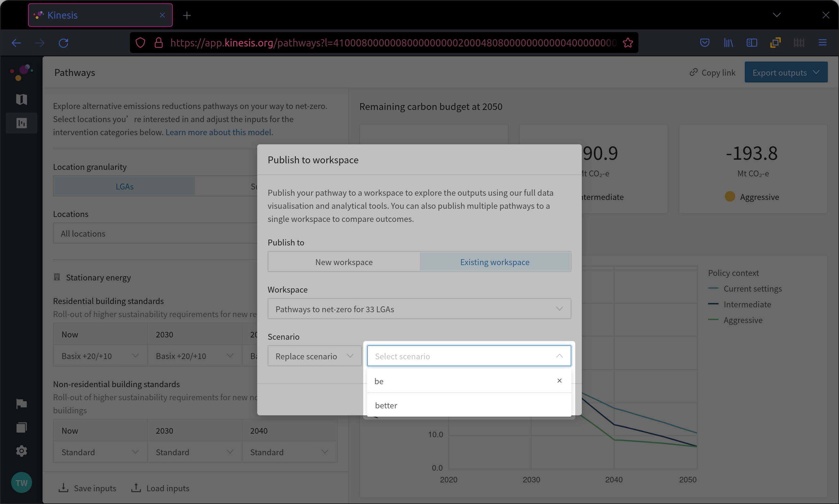Open the container tabs extension icon
The width and height of the screenshot is (839, 504).
point(775,43)
